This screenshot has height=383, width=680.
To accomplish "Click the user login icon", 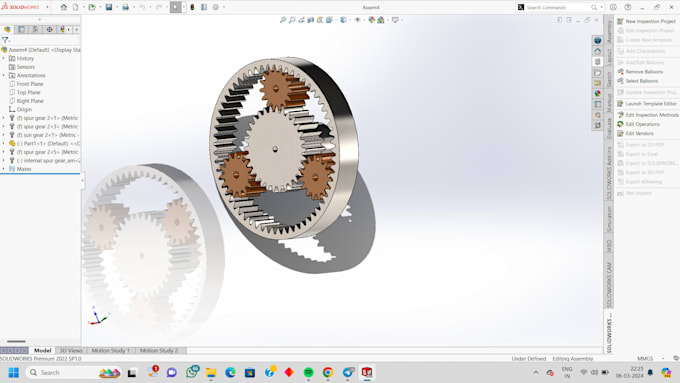I will click(613, 7).
